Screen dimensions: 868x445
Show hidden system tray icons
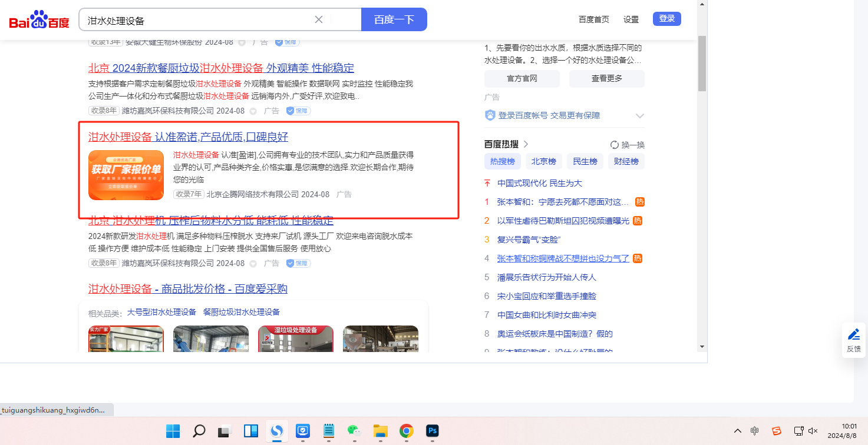737,431
